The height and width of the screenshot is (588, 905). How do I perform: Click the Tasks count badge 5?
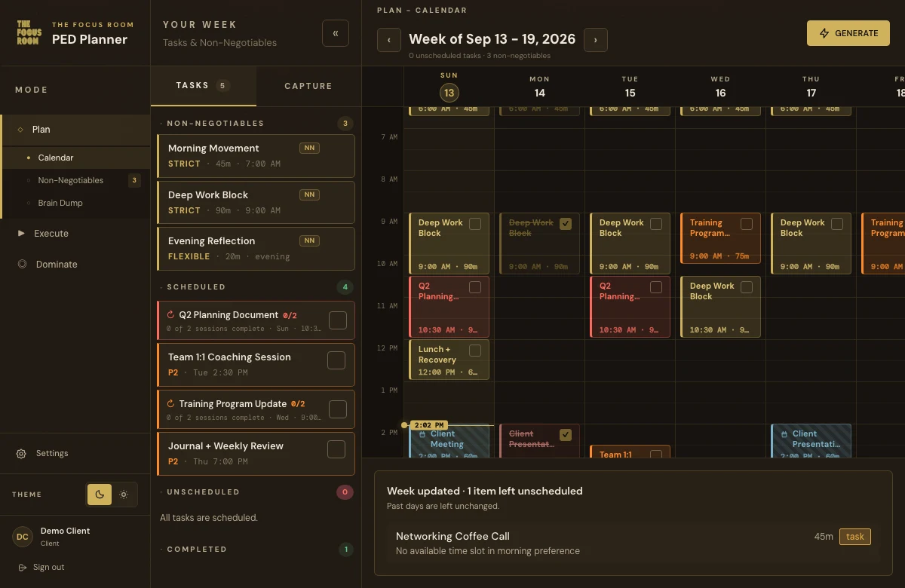222,86
